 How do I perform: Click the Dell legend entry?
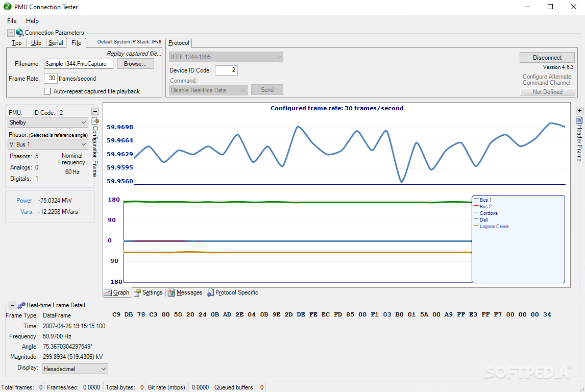[x=481, y=220]
